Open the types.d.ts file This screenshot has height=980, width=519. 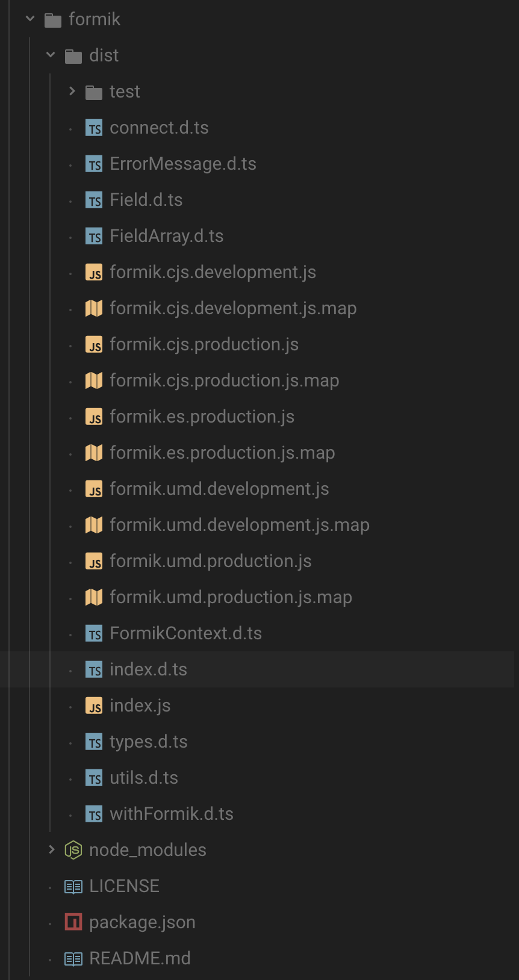tap(149, 742)
